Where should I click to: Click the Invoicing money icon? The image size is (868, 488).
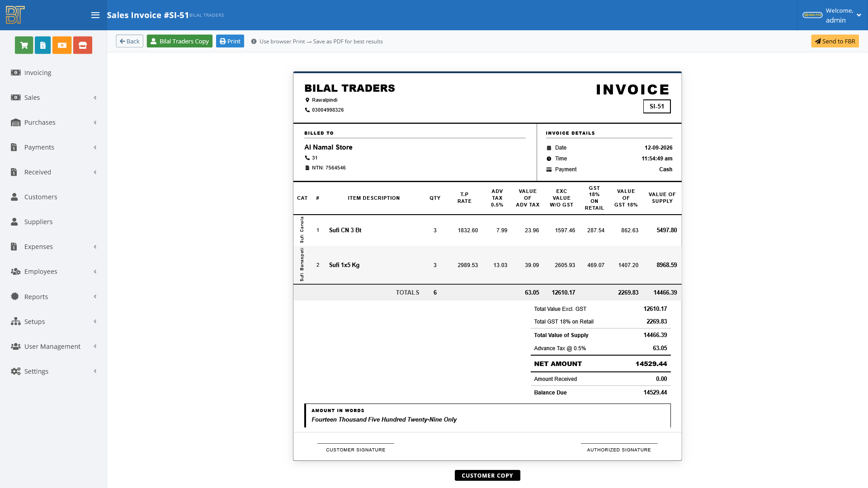(x=16, y=73)
